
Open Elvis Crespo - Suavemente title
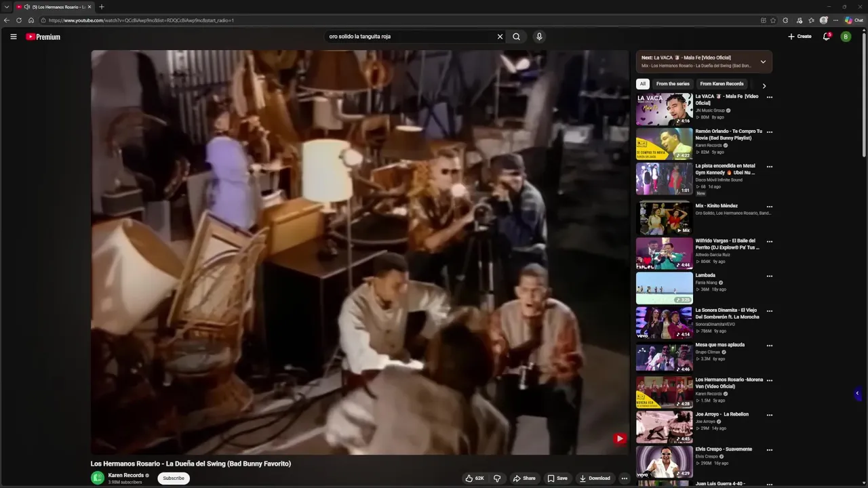724,449
